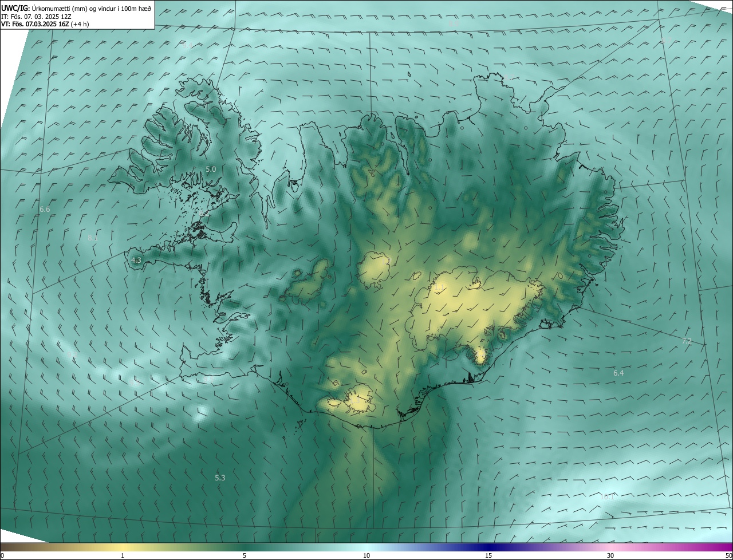Click the colorbar tick label '50'
Screen dimensions: 733x560
coord(728,555)
